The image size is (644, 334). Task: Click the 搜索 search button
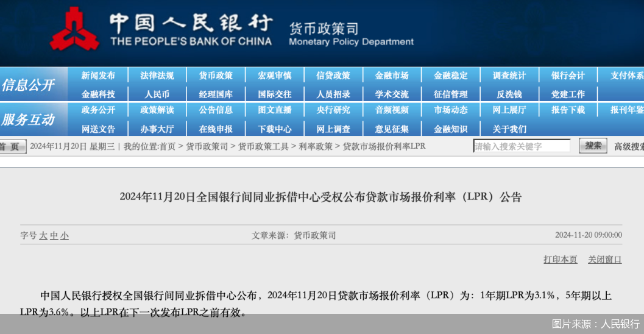tap(593, 146)
